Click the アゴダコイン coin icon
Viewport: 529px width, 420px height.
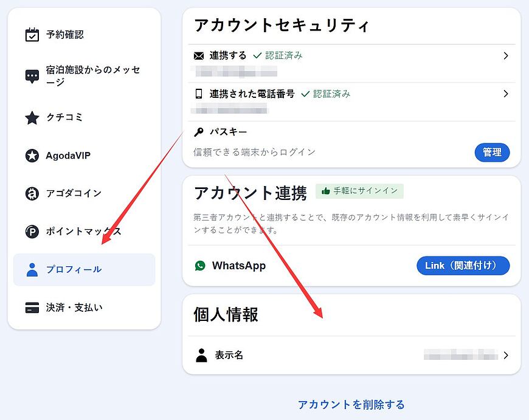32,194
